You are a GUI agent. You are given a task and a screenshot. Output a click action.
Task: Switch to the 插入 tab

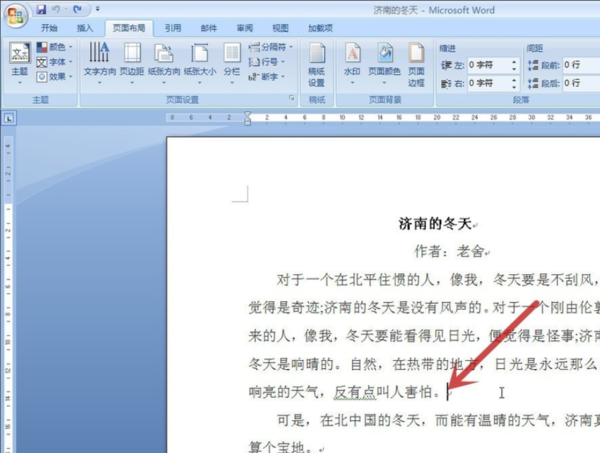85,28
